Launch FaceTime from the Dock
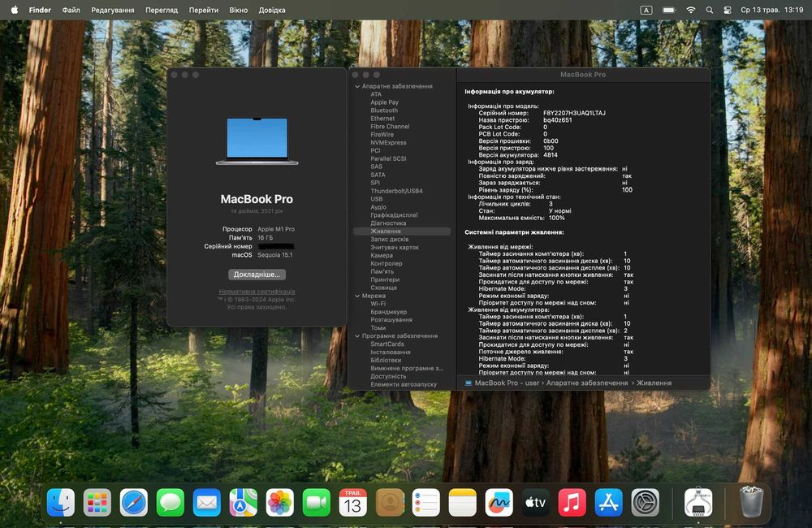 coord(317,502)
